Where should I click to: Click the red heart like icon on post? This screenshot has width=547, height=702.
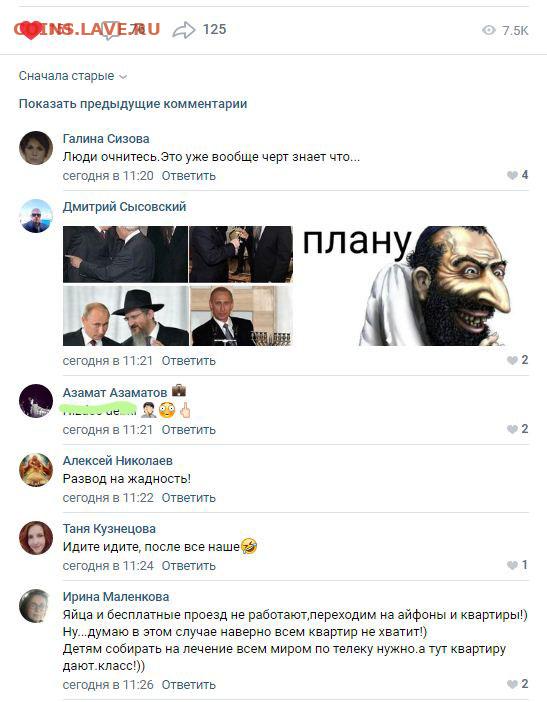[x=30, y=30]
